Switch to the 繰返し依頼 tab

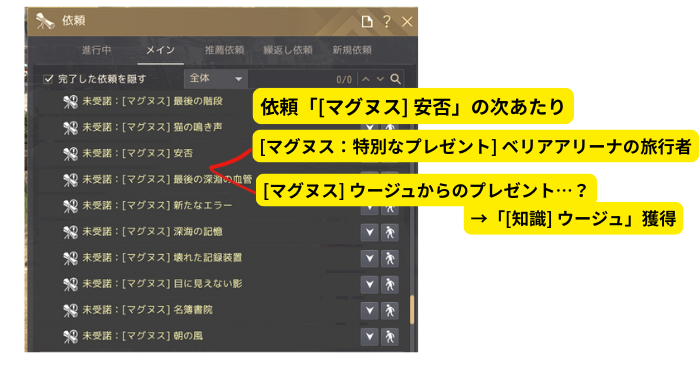click(288, 50)
